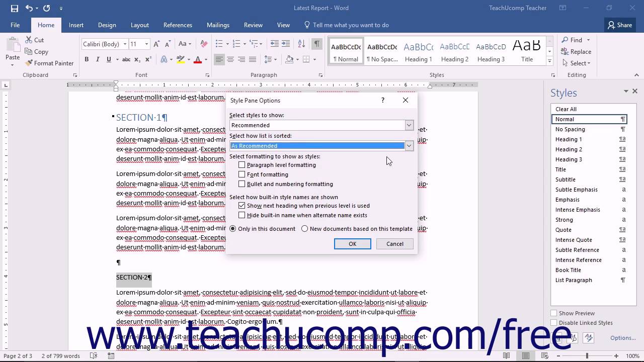
Task: Click Shrink Font size icon
Action: (167, 44)
